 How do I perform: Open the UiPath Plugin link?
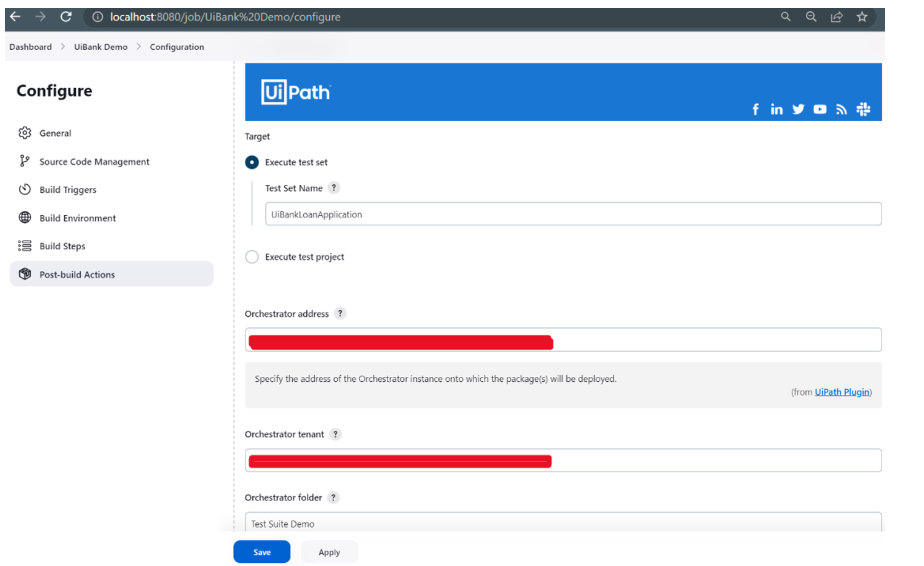pos(842,392)
